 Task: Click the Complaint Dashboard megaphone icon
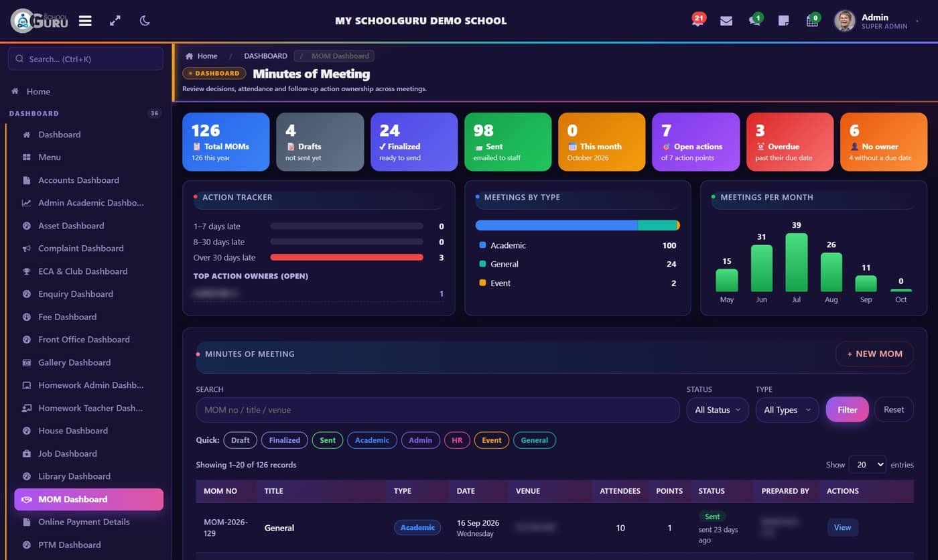(x=27, y=249)
